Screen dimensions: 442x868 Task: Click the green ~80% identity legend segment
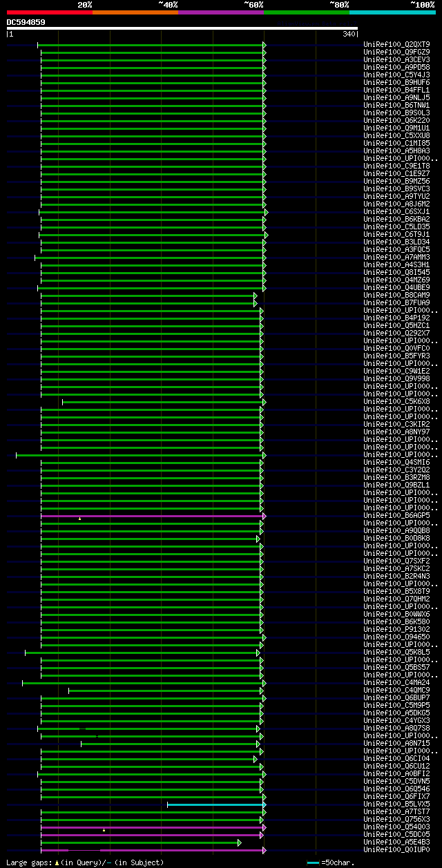click(x=307, y=12)
